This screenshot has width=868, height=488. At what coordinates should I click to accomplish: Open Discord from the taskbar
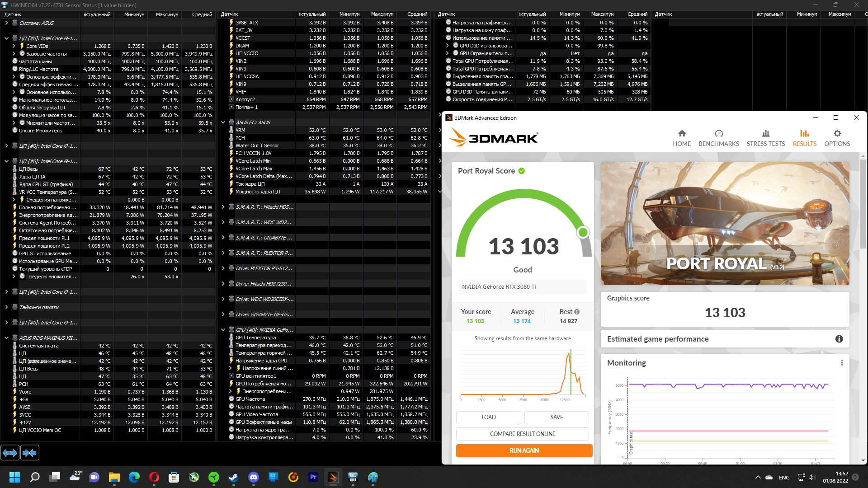coord(253,477)
